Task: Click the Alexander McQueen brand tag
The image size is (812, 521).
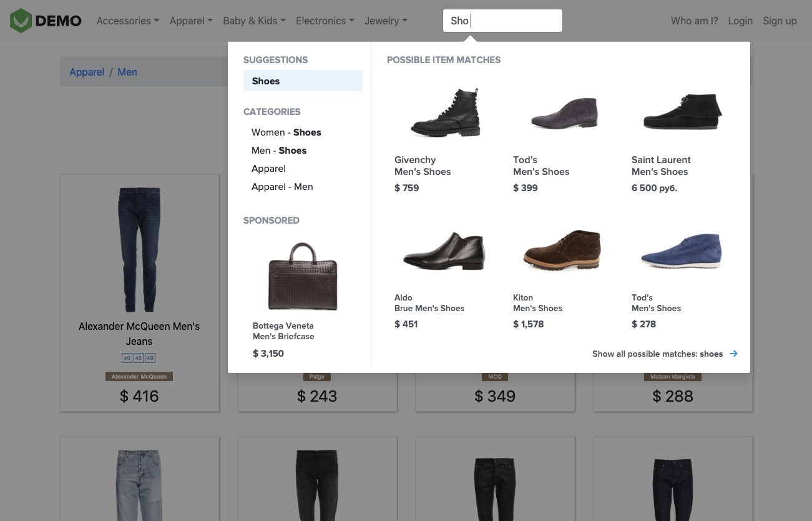Action: [x=139, y=377]
